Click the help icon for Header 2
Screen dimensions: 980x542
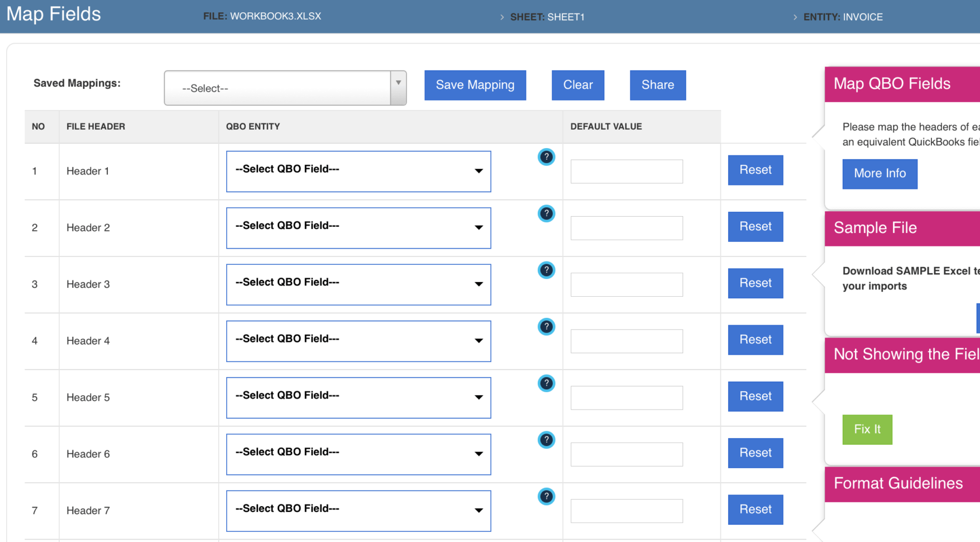546,213
